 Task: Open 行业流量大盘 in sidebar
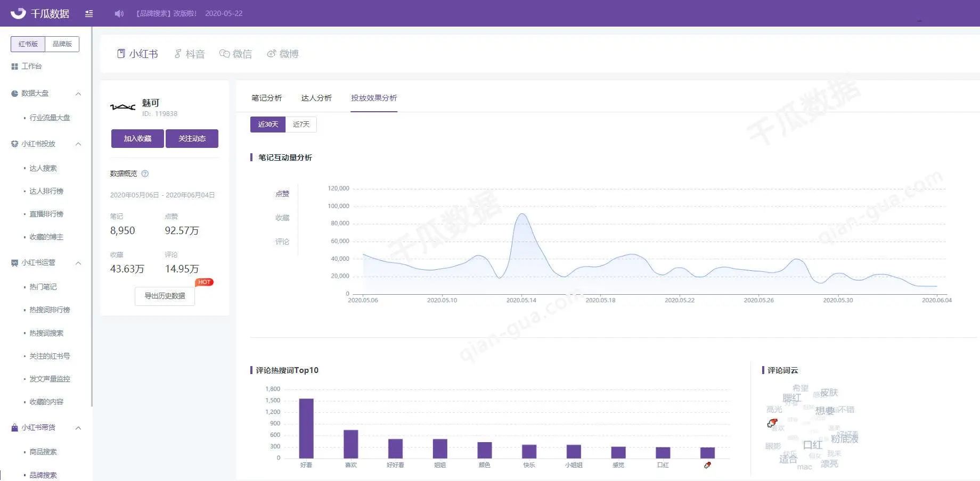click(50, 118)
